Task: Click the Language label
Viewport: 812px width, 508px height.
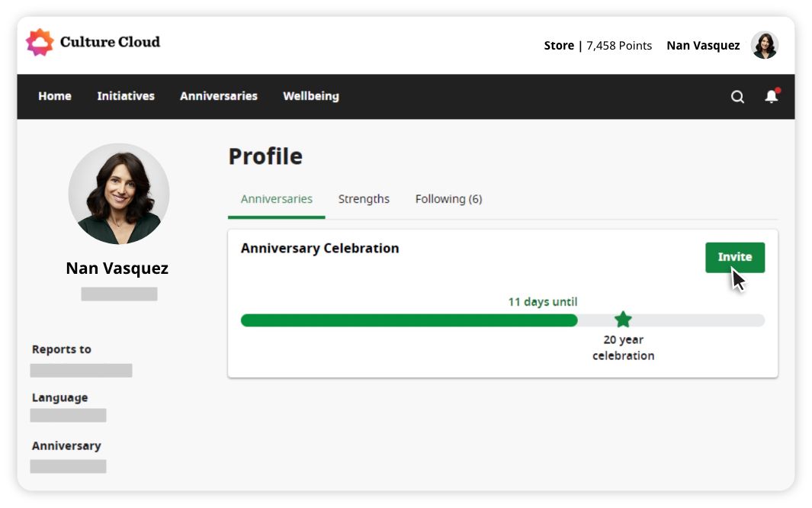Action: pos(59,397)
